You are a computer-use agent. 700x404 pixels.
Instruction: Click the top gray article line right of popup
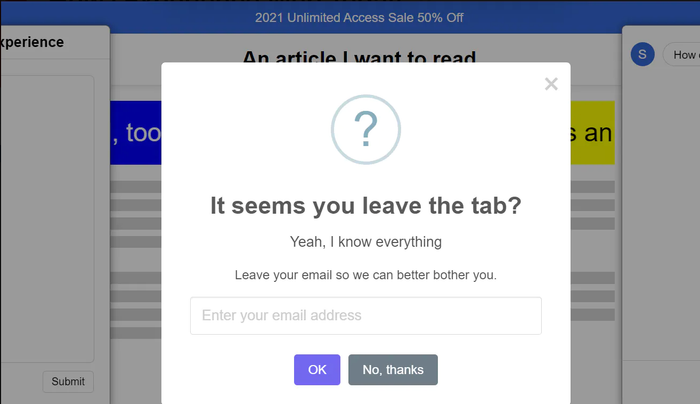592,186
